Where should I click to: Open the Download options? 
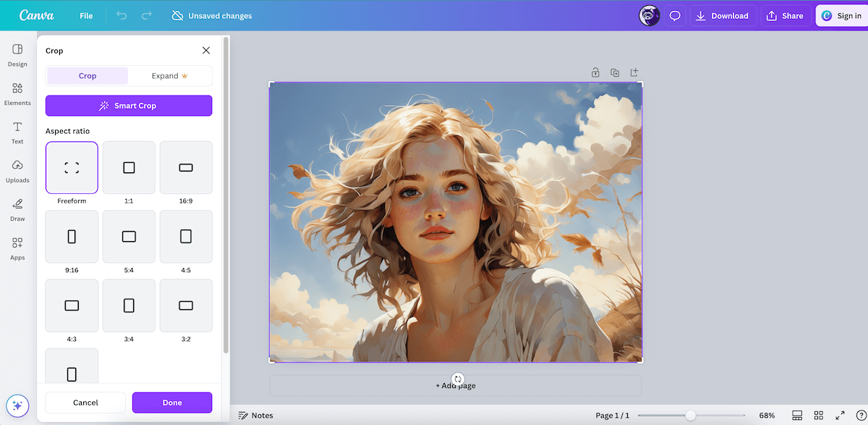[x=723, y=15]
